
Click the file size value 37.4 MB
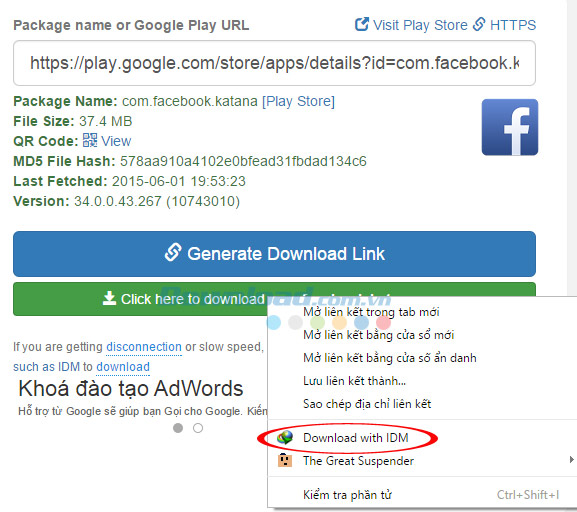point(105,121)
